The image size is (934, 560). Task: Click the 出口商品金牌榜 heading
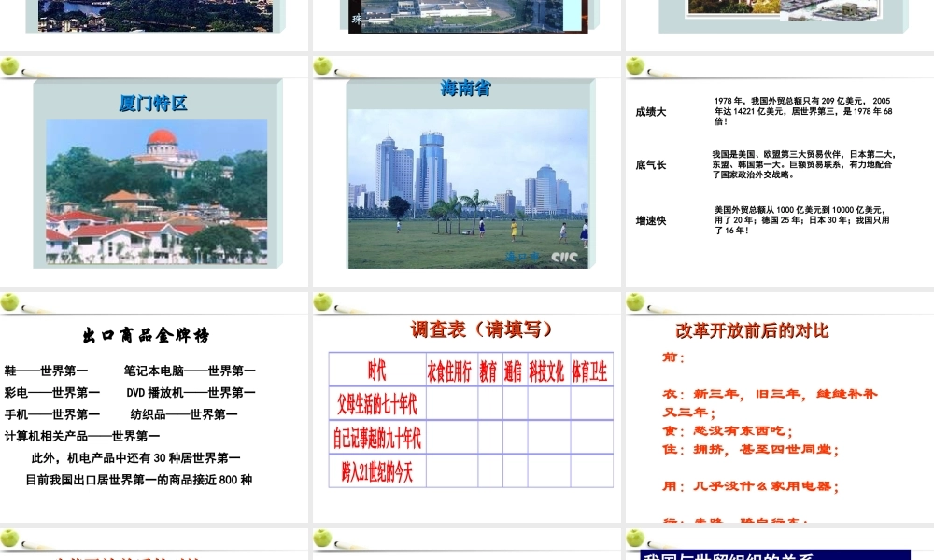[146, 335]
